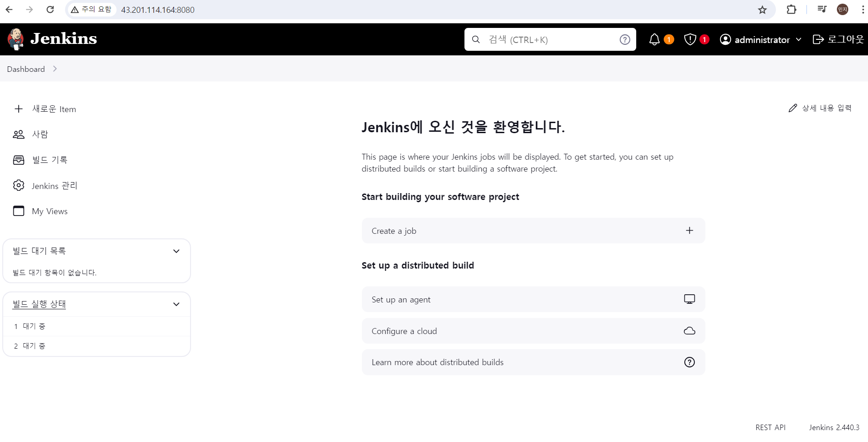Click the "빌드 대기 항목이 없습니다." text
Image resolution: width=868 pixels, height=442 pixels.
(55, 273)
